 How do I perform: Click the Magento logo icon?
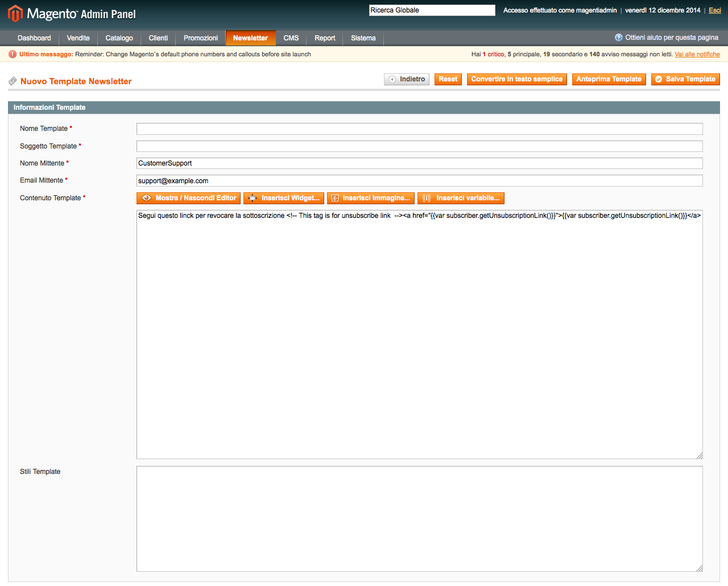[x=15, y=14]
